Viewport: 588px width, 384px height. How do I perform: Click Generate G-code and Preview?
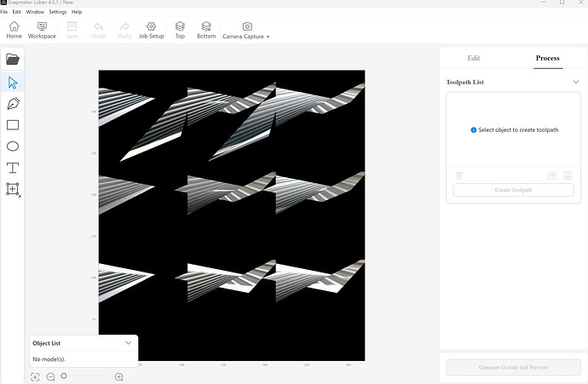(513, 367)
